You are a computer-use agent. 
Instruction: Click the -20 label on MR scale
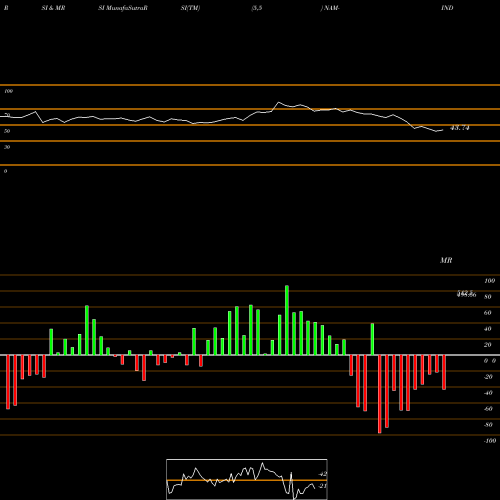[x=488, y=377]
